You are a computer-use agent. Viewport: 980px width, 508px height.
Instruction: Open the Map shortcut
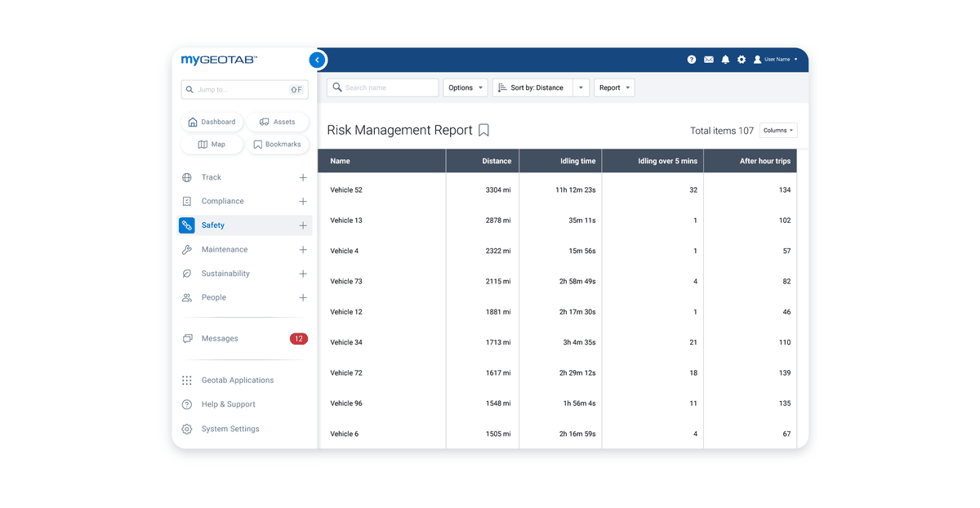point(212,145)
